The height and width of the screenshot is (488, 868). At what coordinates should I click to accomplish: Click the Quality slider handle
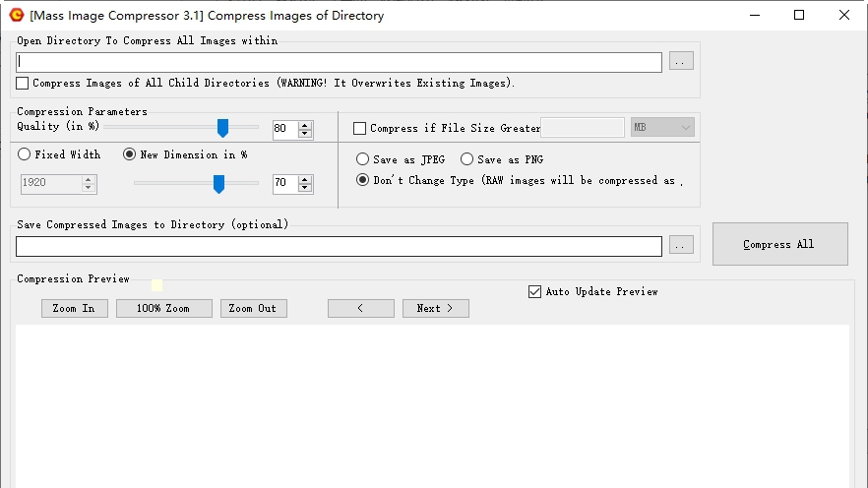coord(222,128)
